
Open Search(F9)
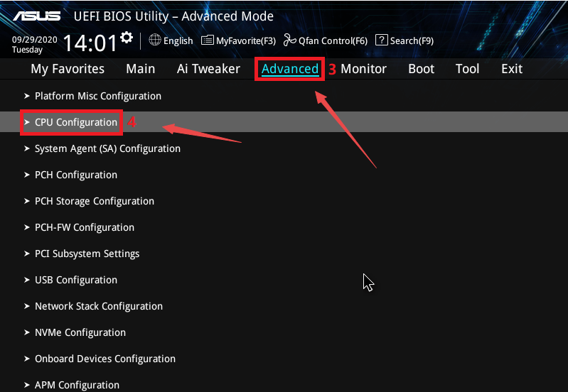[x=412, y=41]
